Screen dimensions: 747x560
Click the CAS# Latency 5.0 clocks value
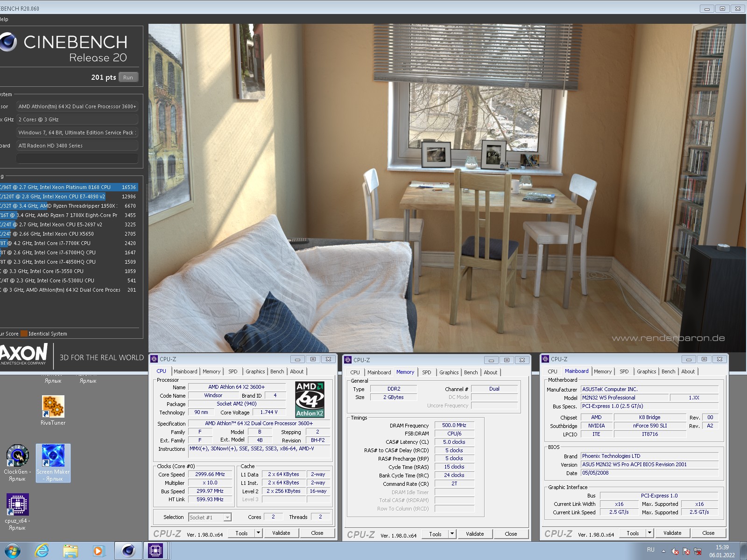[454, 442]
